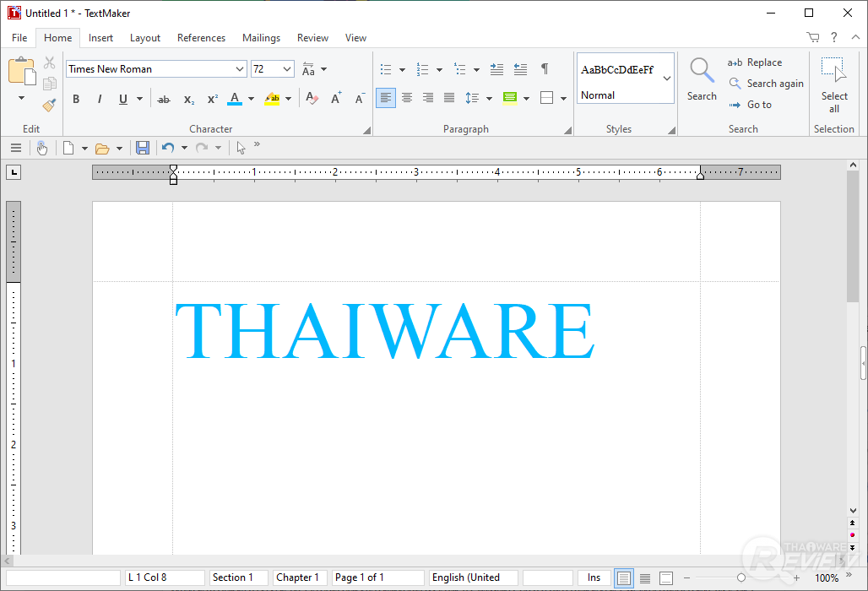The image size is (868, 591).
Task: Toggle Bold formatting
Action: (76, 99)
